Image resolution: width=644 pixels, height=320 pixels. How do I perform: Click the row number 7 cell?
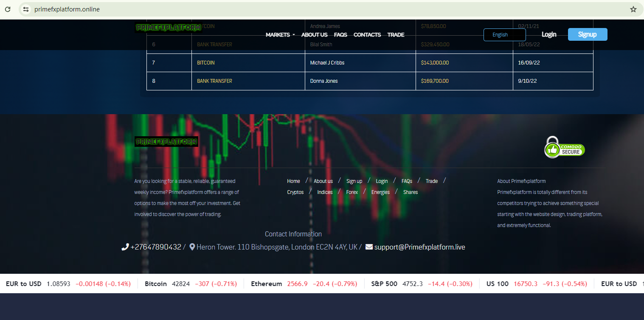(x=169, y=63)
